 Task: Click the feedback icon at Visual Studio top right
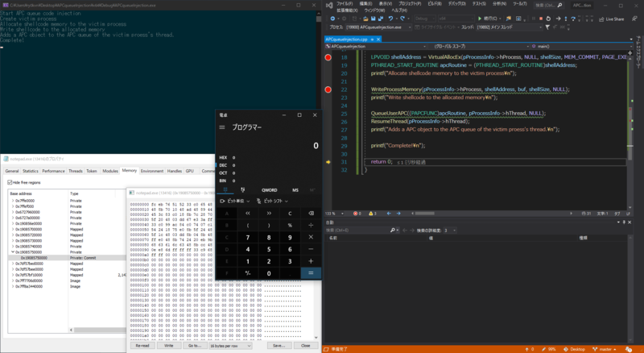click(x=634, y=19)
